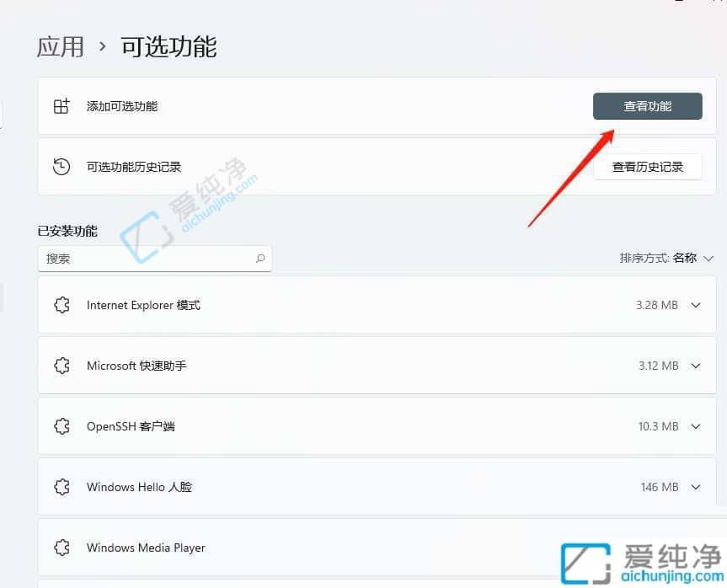Expand the Windows Hello 人脸 chevron
727x588 pixels.
pos(696,487)
